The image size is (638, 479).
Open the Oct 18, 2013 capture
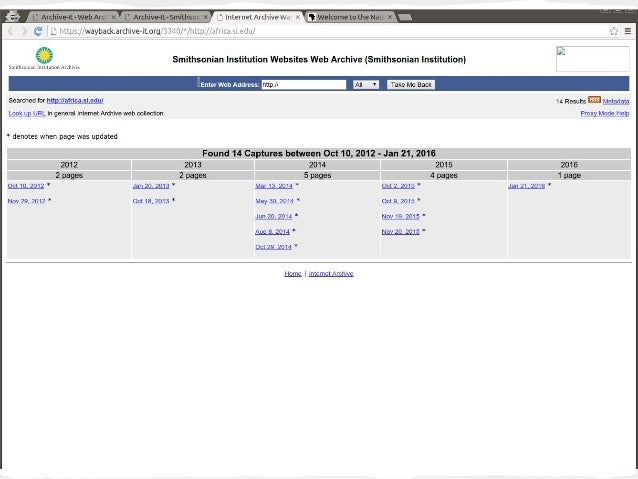(151, 201)
